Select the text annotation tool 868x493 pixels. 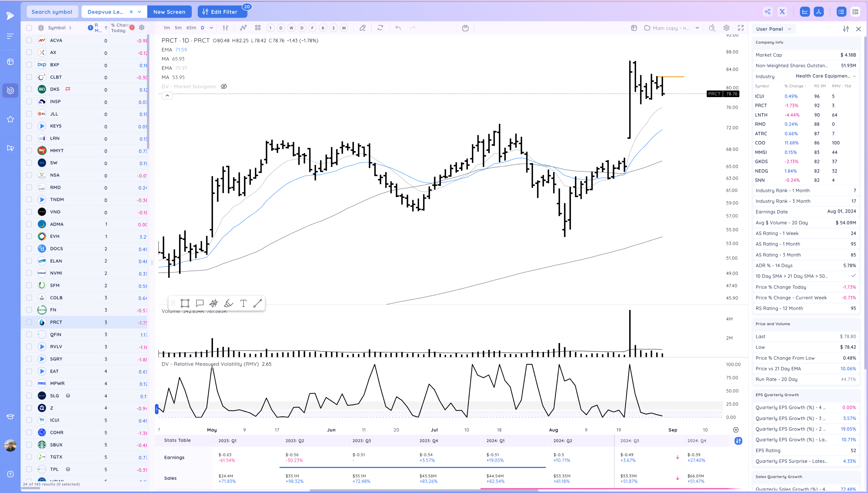click(243, 303)
